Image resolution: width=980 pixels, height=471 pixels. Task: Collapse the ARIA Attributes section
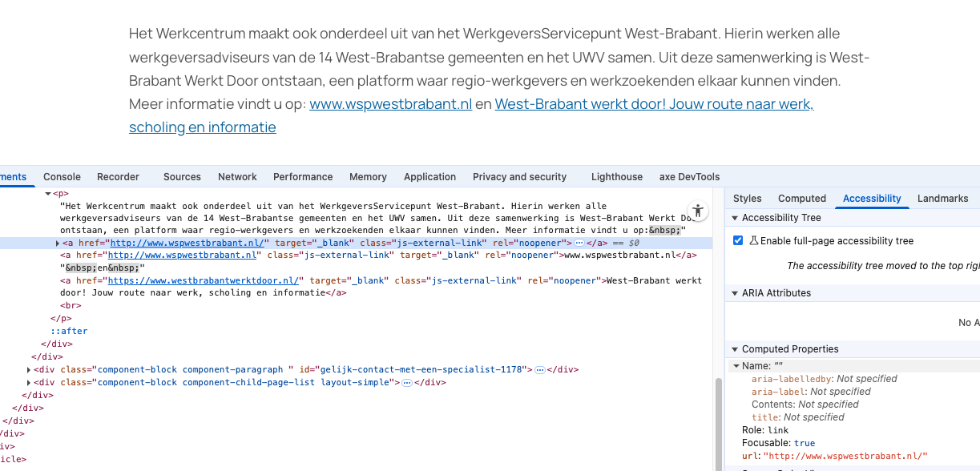pyautogui.click(x=735, y=292)
